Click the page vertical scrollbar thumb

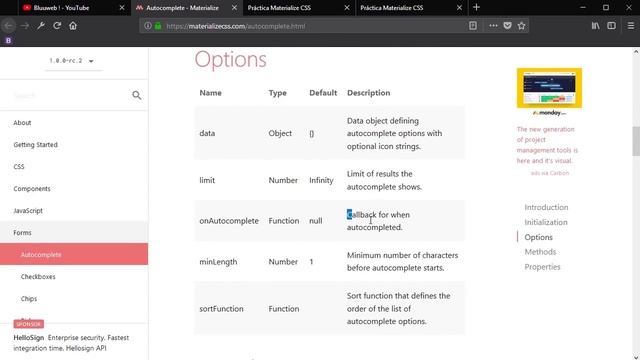pyautogui.click(x=636, y=141)
